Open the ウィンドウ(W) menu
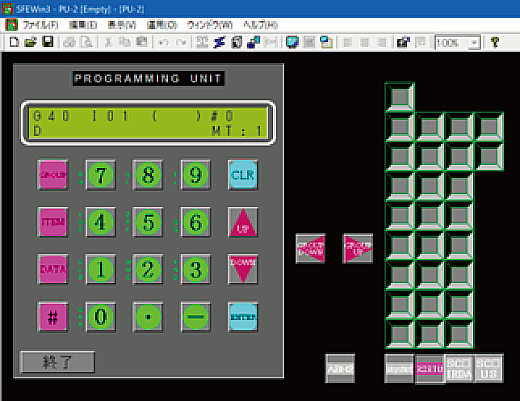Screen dimensions: 520x401 click(x=209, y=25)
